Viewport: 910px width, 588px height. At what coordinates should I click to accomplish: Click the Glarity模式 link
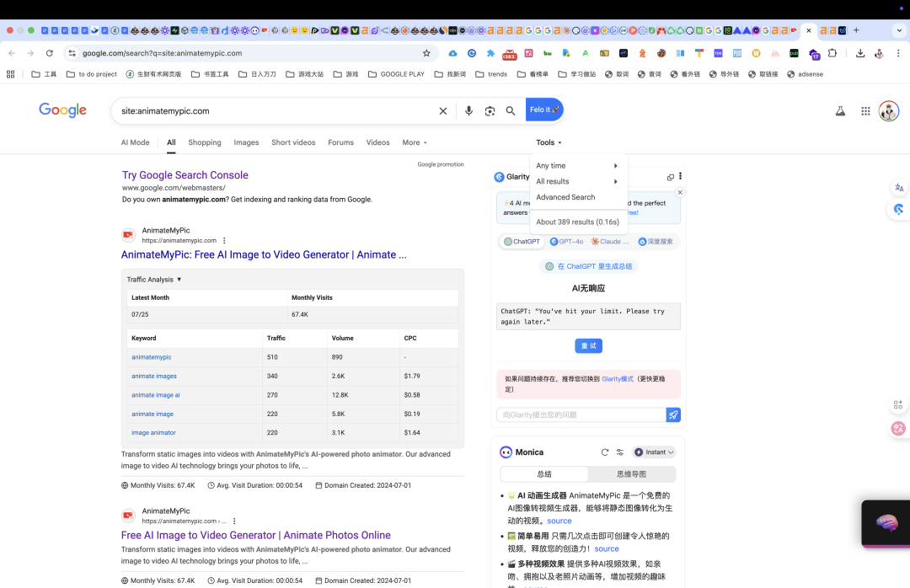(x=617, y=379)
